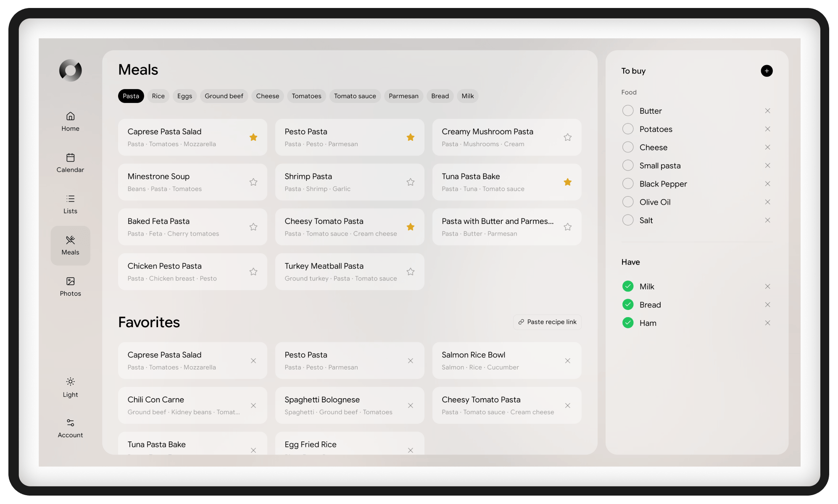This screenshot has width=838, height=504.
Task: Open the Photos section
Action: click(70, 287)
